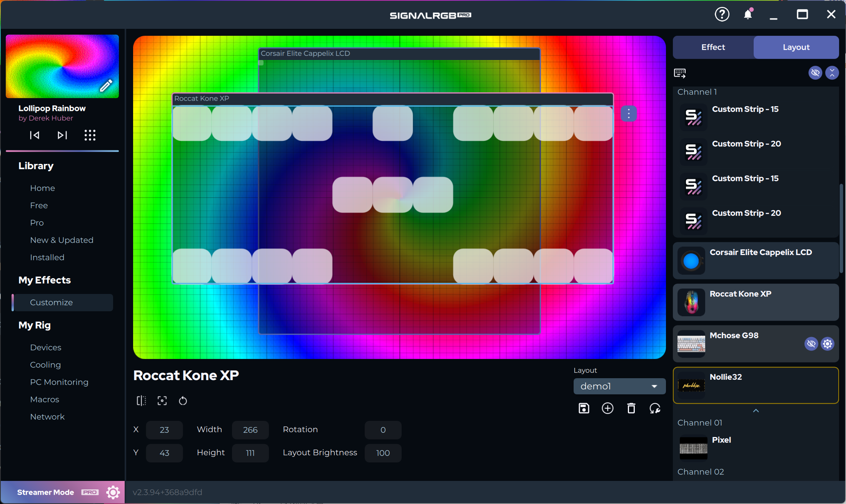Toggle Streamer Mode
Image resolution: width=846 pixels, height=504 pixels.
pyautogui.click(x=45, y=492)
